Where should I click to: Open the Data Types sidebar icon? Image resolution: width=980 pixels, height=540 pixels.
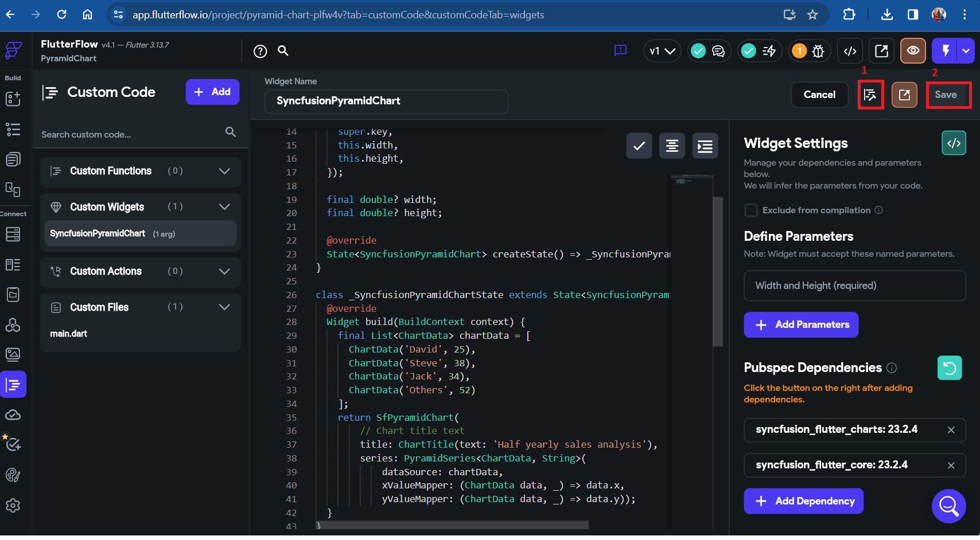point(13,264)
